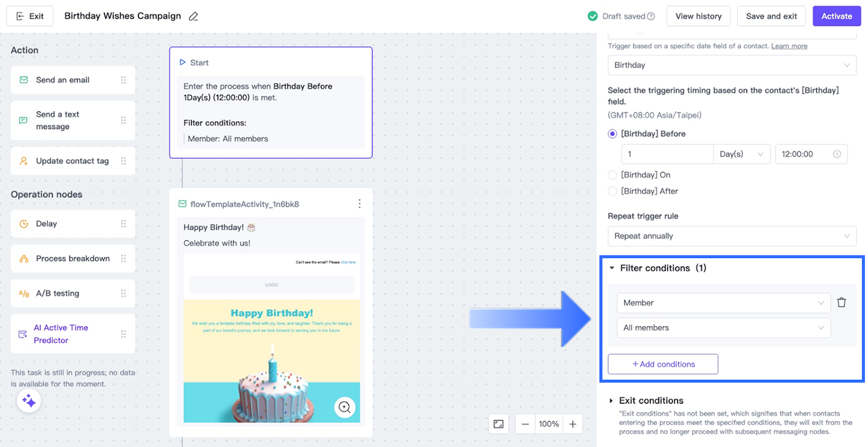The height and width of the screenshot is (447, 868).
Task: Delete the Member filter with trash icon
Action: [841, 303]
